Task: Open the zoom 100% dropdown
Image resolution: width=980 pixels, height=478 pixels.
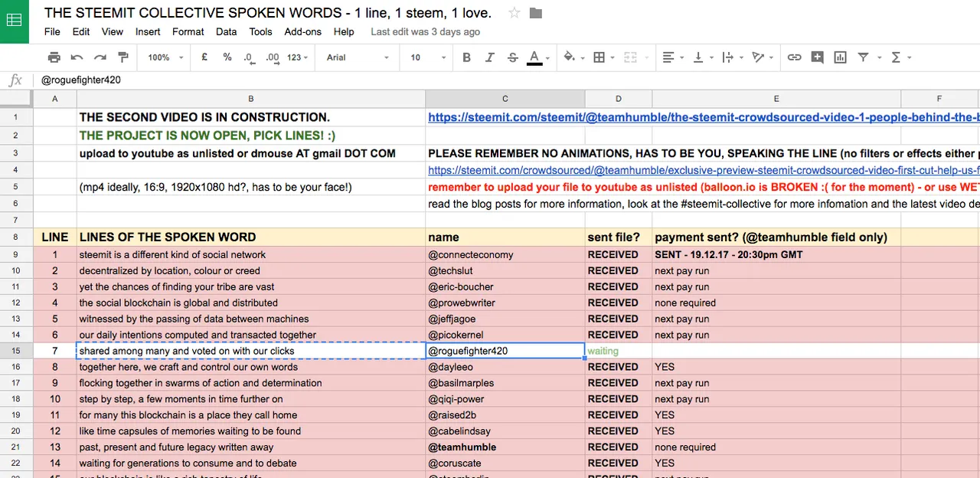Action: (166, 57)
